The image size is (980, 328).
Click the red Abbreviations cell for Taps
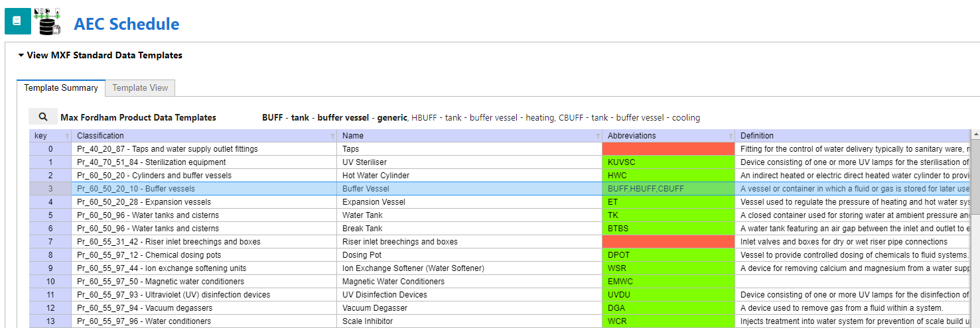tap(667, 149)
